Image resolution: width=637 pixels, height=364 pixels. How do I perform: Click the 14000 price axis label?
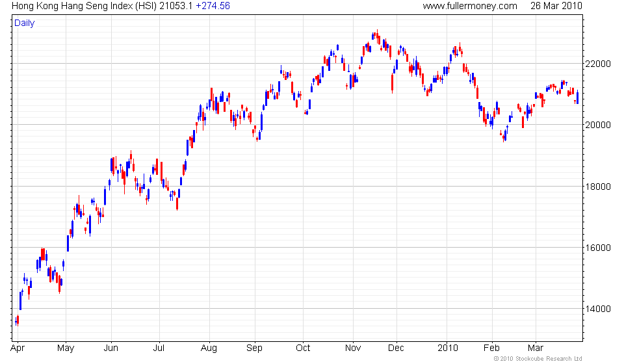point(597,309)
